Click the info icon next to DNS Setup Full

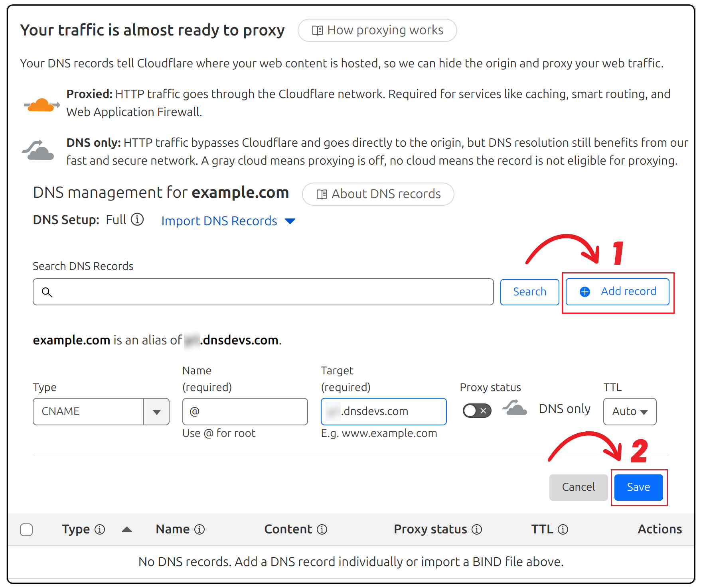(137, 220)
